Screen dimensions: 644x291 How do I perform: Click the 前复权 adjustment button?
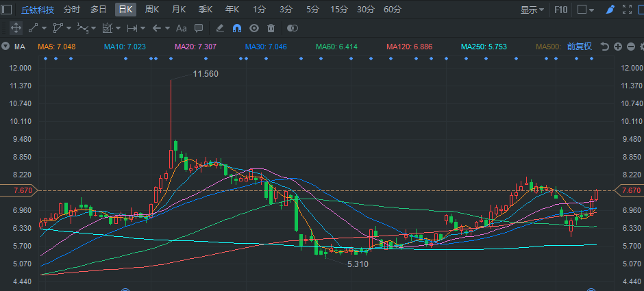[x=580, y=47]
